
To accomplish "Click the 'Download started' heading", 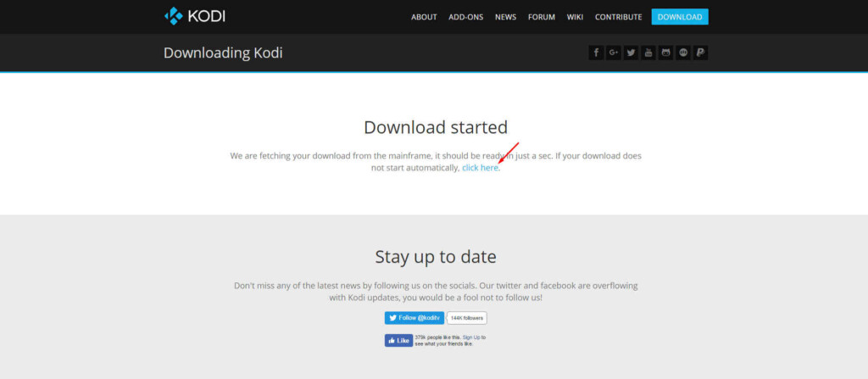I will click(436, 127).
